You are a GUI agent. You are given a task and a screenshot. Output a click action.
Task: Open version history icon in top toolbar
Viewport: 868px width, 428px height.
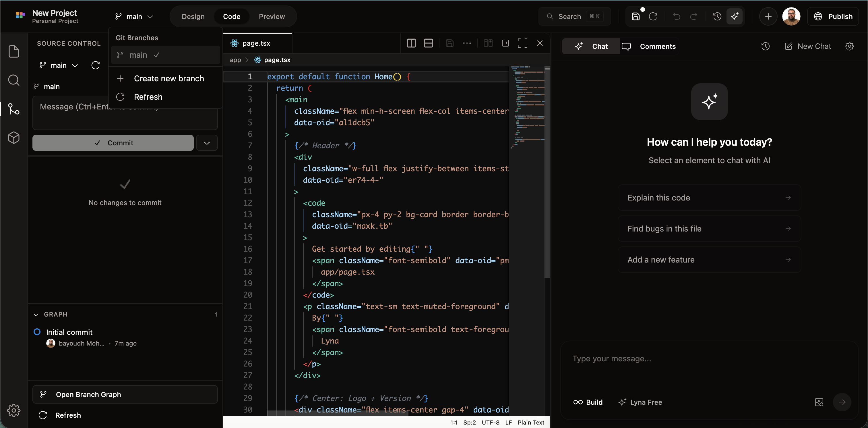coord(717,16)
